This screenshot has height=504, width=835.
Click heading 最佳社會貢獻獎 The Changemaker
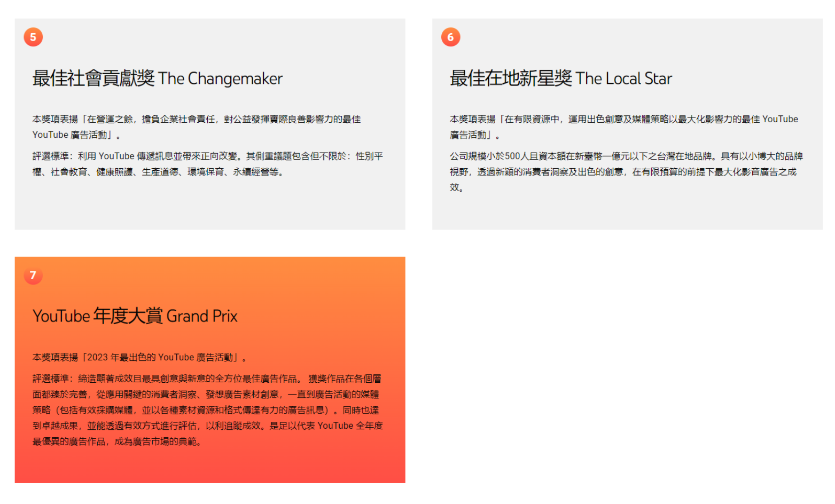(158, 78)
